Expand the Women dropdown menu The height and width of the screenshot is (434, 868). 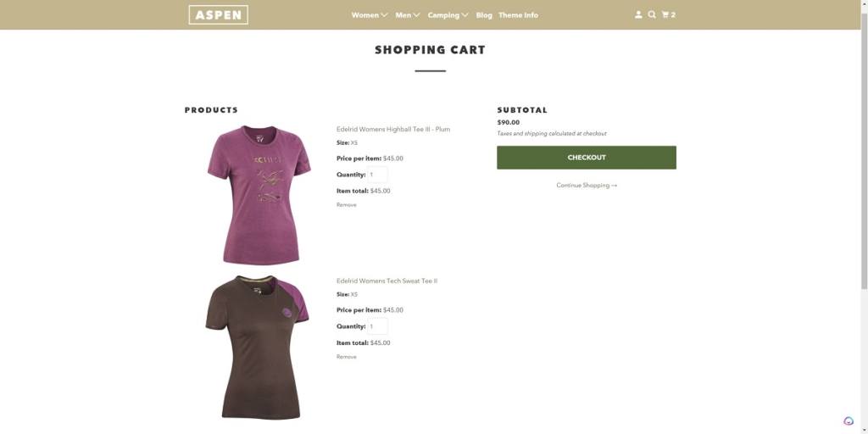[x=370, y=15]
